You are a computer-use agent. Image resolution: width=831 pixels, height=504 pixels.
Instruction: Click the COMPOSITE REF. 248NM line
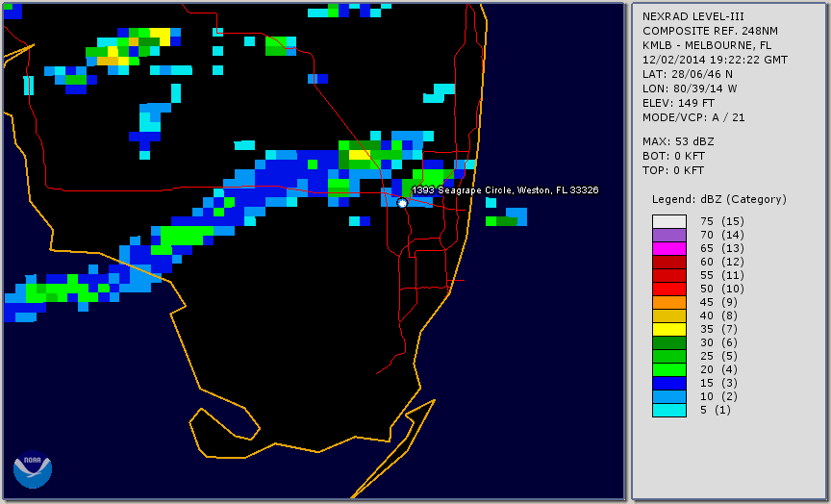click(710, 31)
